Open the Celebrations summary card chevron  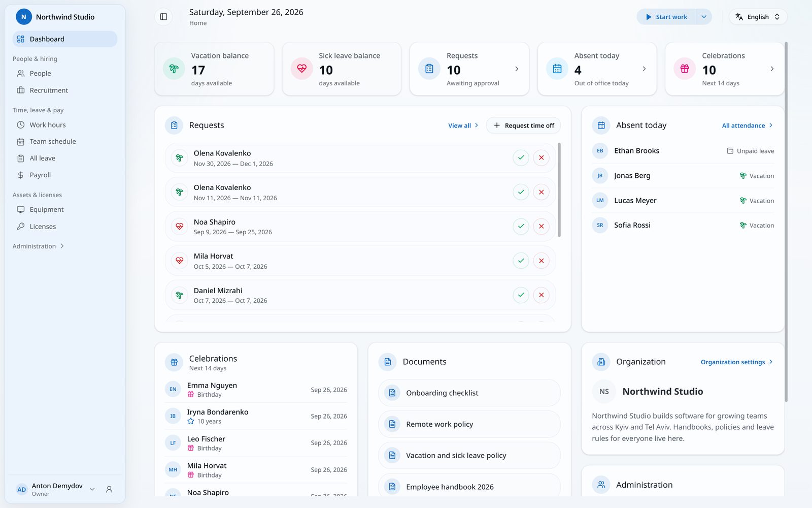click(x=772, y=69)
